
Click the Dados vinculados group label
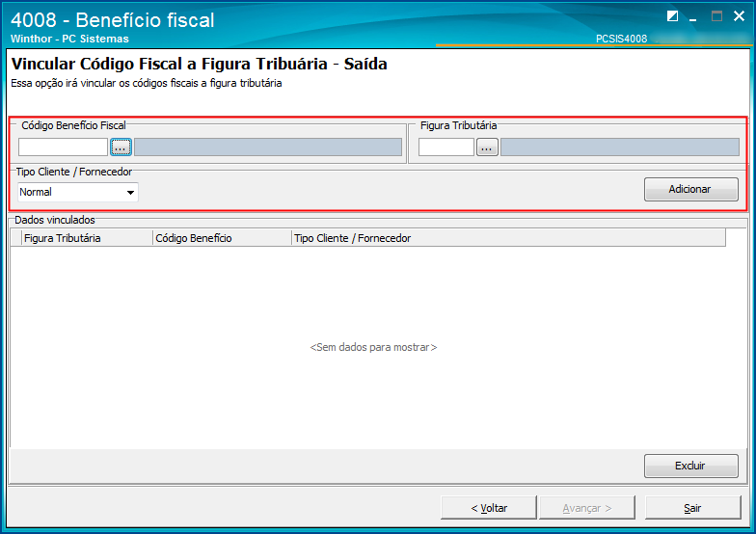pos(54,220)
